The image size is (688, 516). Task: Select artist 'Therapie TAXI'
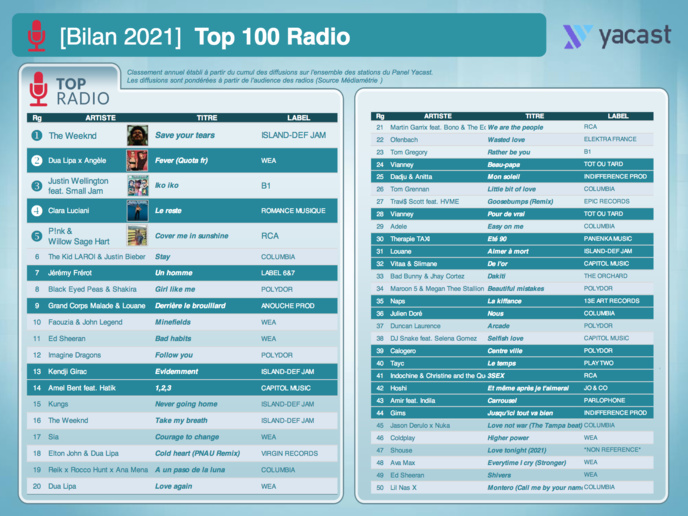click(x=410, y=239)
